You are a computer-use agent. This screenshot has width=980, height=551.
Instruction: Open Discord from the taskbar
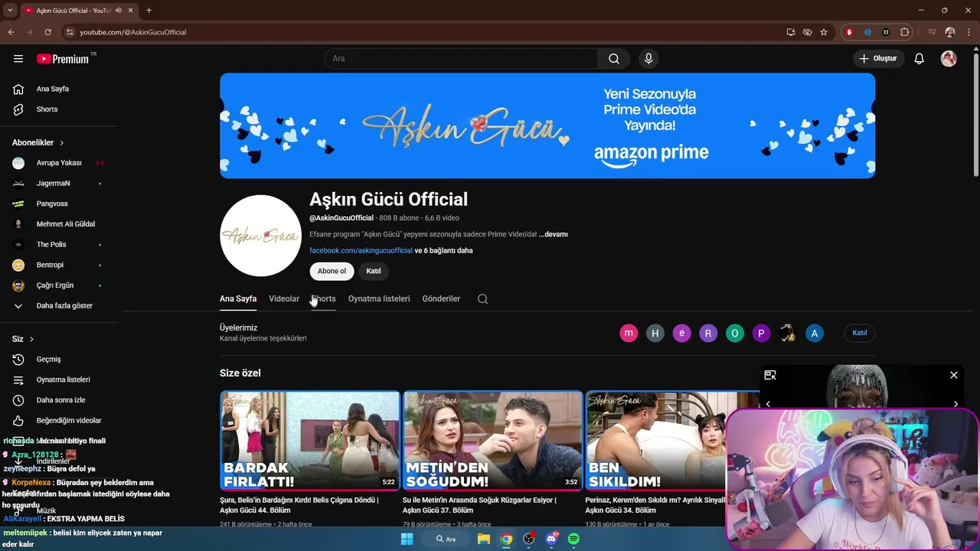551,539
